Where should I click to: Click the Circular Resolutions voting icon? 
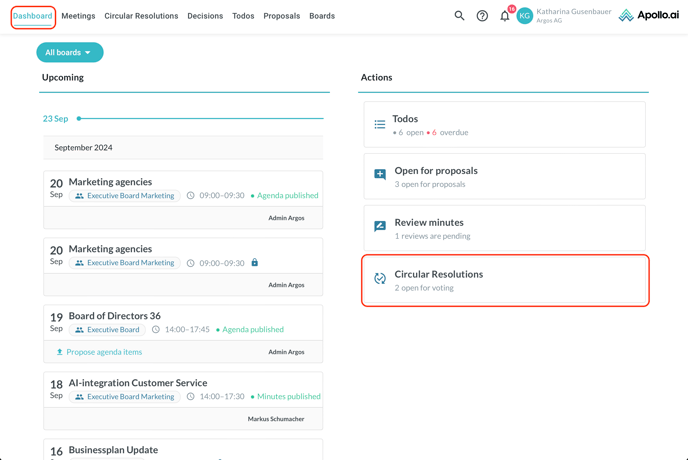click(380, 279)
